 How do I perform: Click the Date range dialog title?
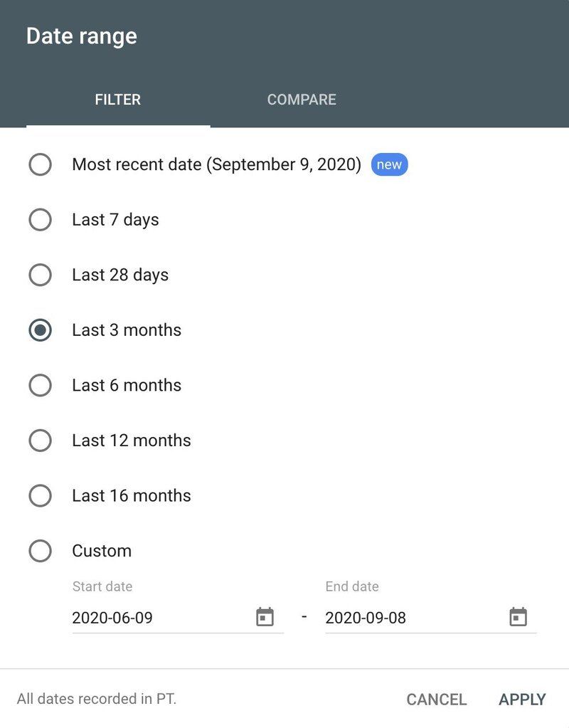click(x=82, y=36)
